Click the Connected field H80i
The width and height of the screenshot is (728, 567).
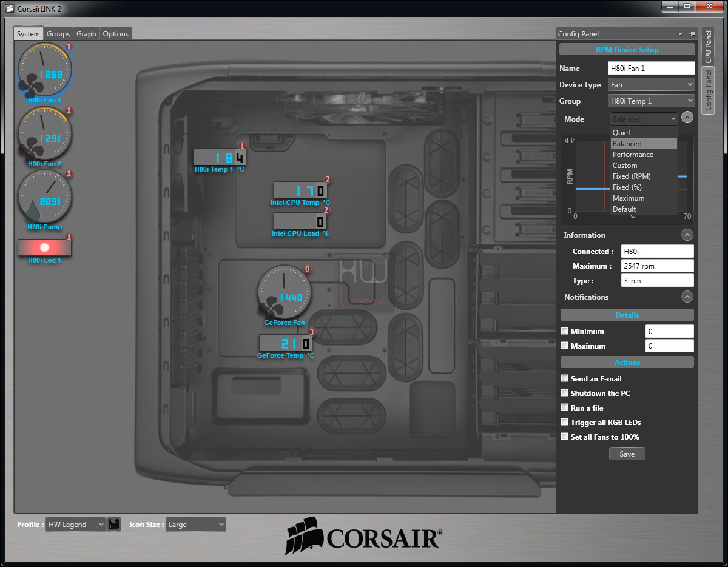(658, 251)
